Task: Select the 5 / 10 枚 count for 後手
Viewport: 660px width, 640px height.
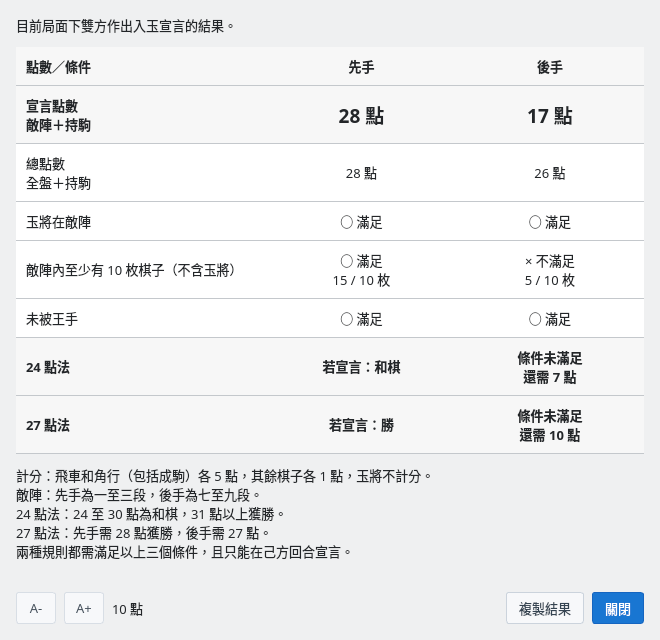Action: 550,280
